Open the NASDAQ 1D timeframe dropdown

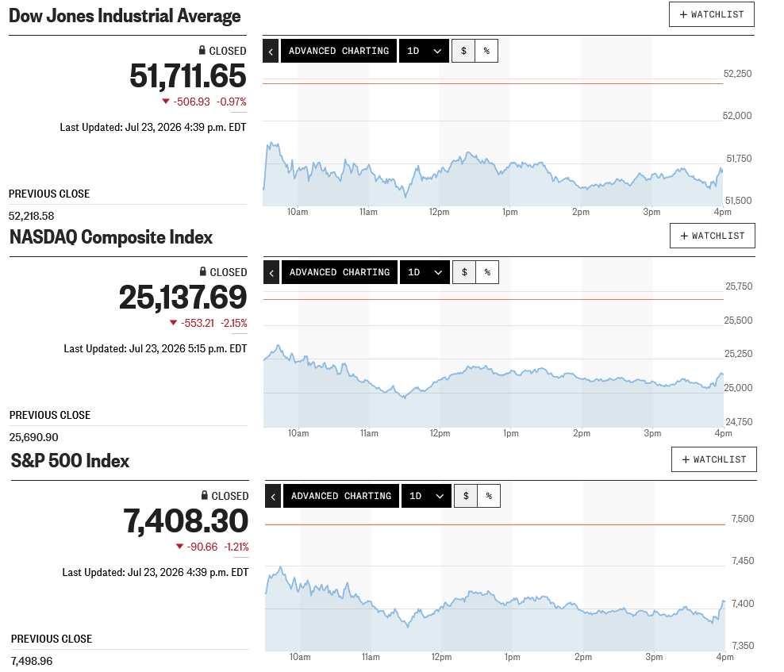click(425, 272)
